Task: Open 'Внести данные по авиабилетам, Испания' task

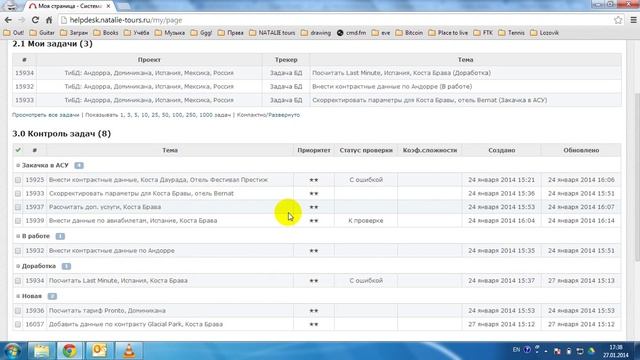Action: coord(133,221)
